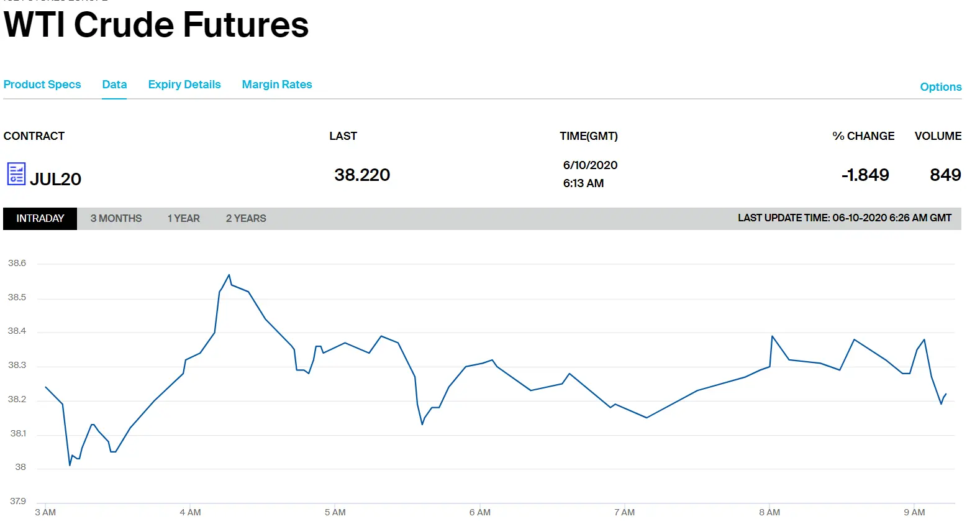This screenshot has width=980, height=529.
Task: Click the JUL20 contract name
Action: (x=55, y=179)
